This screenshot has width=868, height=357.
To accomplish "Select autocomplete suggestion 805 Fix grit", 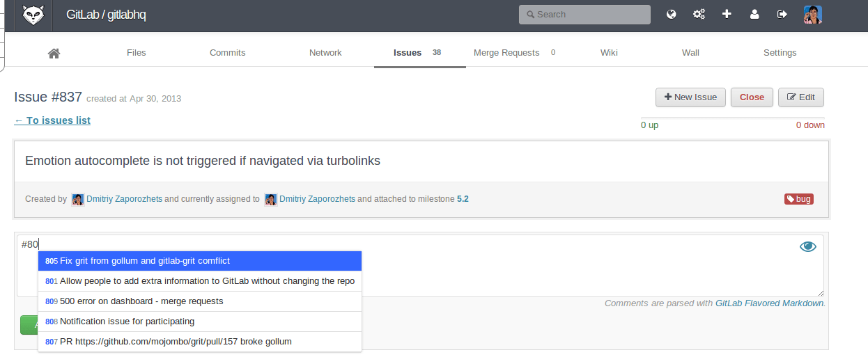I will pos(199,261).
